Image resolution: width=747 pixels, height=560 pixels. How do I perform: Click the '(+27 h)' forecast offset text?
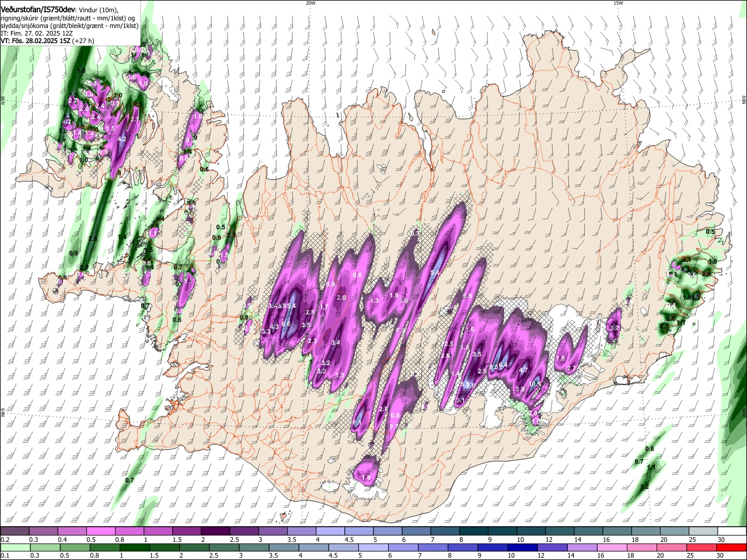tap(83, 41)
